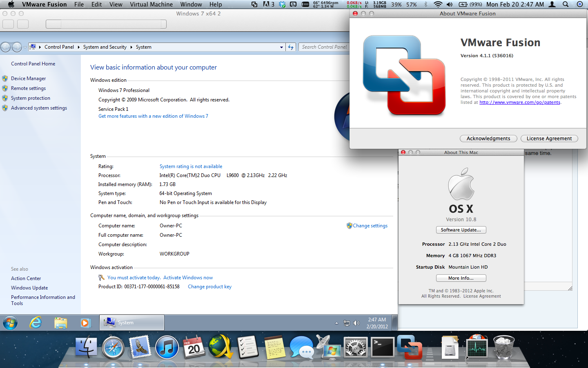
Task: Click the Search Control Panel field
Action: 324,47
